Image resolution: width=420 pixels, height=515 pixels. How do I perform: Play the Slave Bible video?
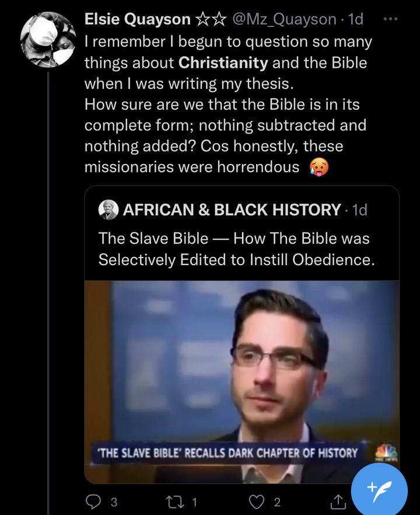click(x=242, y=382)
